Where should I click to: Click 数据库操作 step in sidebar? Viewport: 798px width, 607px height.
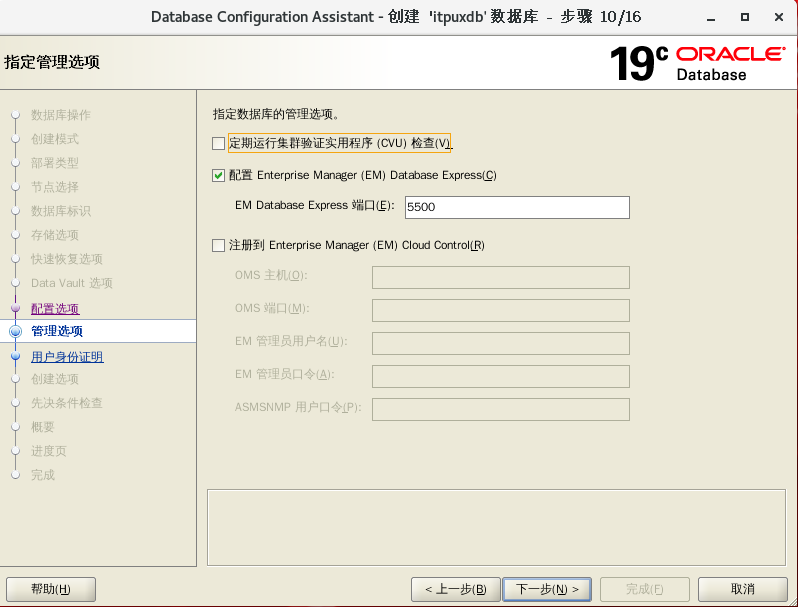tap(61, 115)
